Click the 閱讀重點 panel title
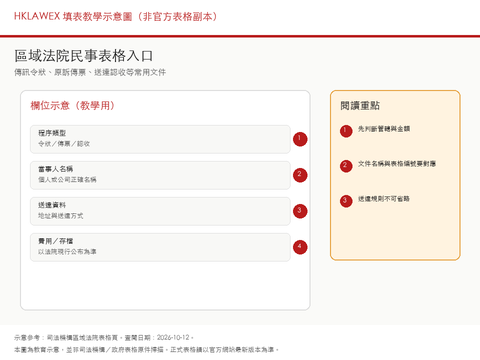Image resolution: width=480 pixels, height=360 pixels. [x=360, y=106]
